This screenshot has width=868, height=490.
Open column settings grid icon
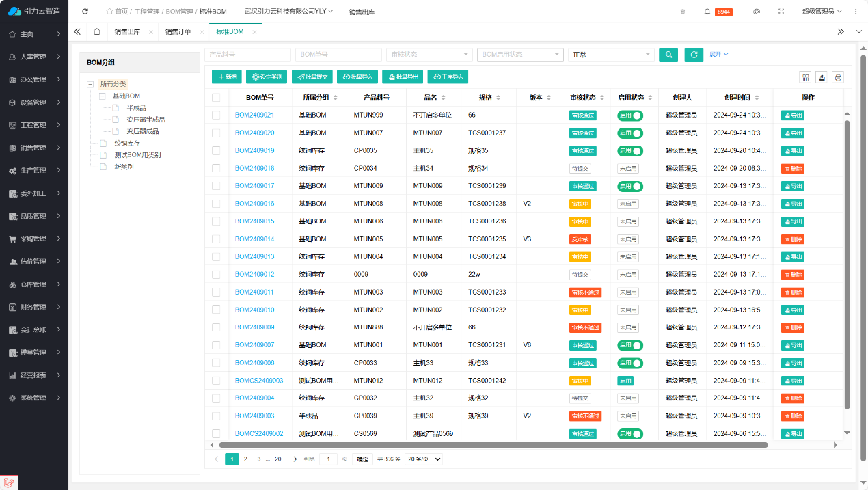click(x=806, y=77)
